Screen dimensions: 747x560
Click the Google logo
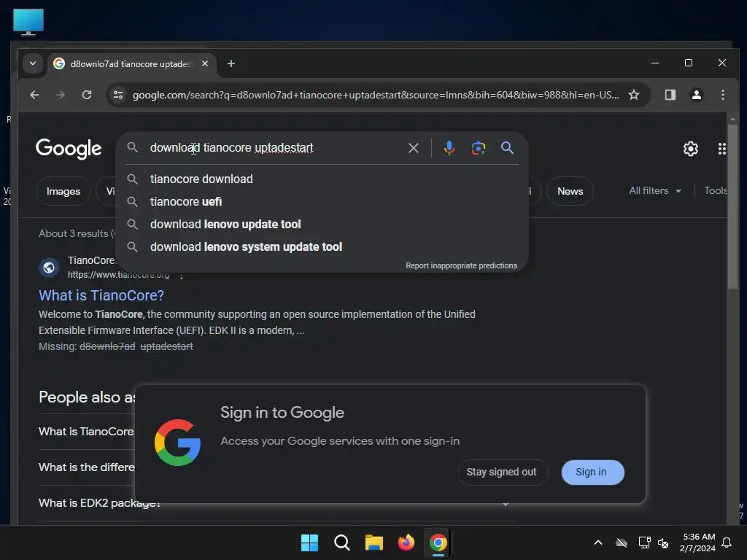click(x=69, y=149)
